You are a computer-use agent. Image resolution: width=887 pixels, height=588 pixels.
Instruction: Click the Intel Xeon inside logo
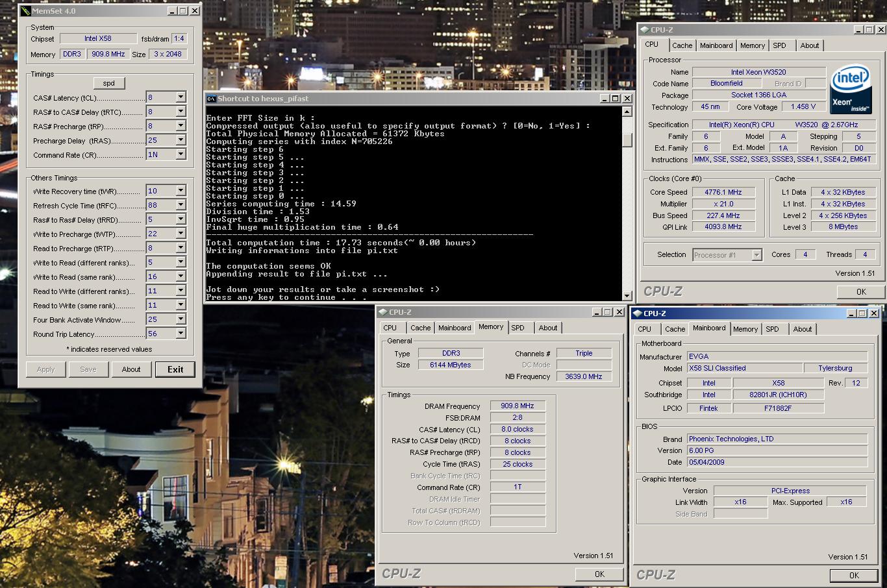click(851, 89)
